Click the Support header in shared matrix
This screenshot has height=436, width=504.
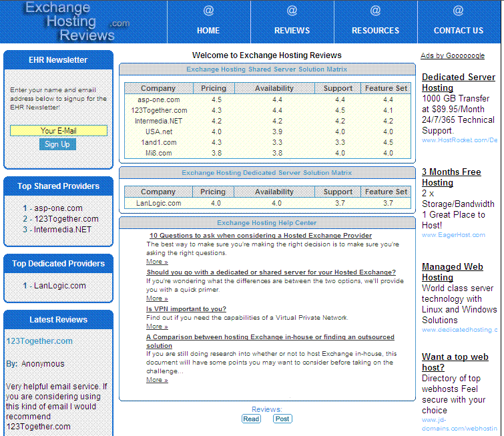pos(338,88)
